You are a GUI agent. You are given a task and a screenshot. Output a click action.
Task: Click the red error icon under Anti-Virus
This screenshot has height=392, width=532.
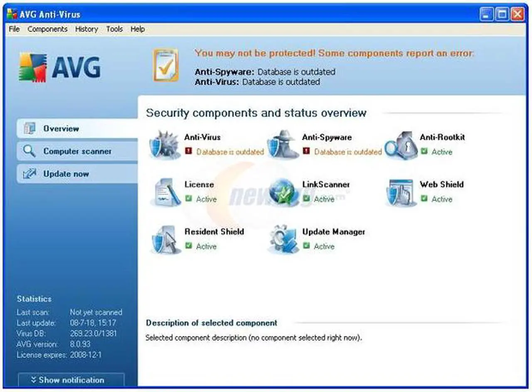pos(189,151)
